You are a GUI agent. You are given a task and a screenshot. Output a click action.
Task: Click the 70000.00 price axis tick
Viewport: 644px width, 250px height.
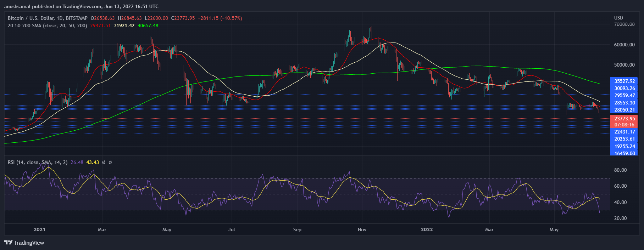coord(624,24)
